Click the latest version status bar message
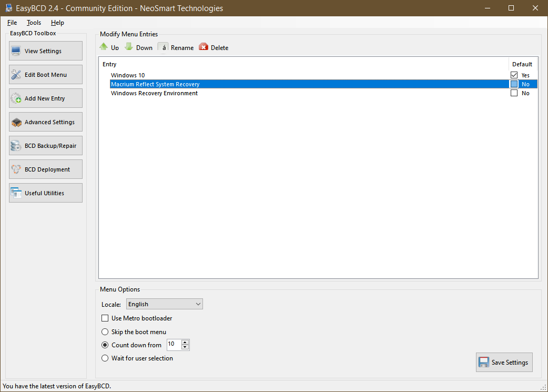This screenshot has width=548, height=392. (x=57, y=386)
